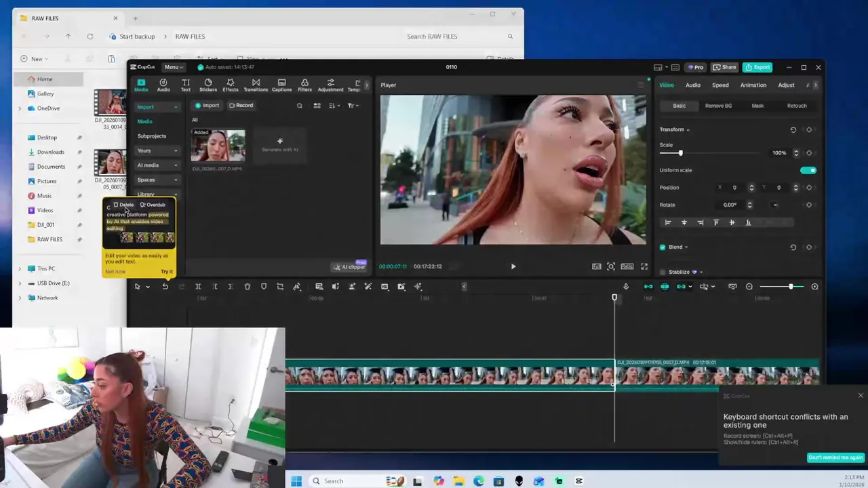Switch to Speed properties tab
Viewport: 868px width, 488px height.
(720, 85)
